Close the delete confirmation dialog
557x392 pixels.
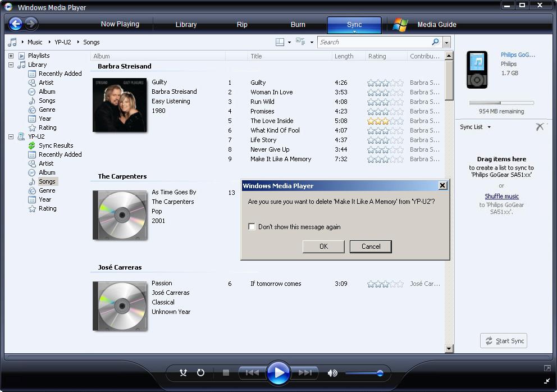(x=442, y=185)
